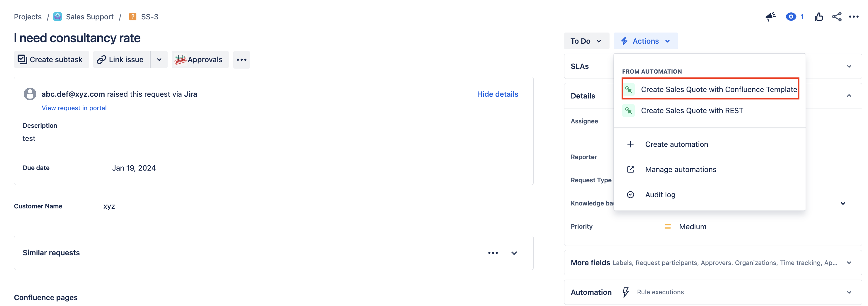
Task: Close the Actions dropdown menu
Action: [645, 41]
